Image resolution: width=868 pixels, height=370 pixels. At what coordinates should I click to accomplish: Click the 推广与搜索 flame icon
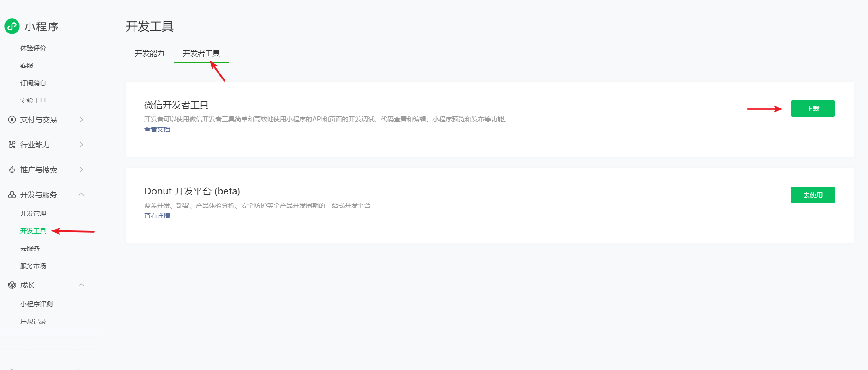12,170
